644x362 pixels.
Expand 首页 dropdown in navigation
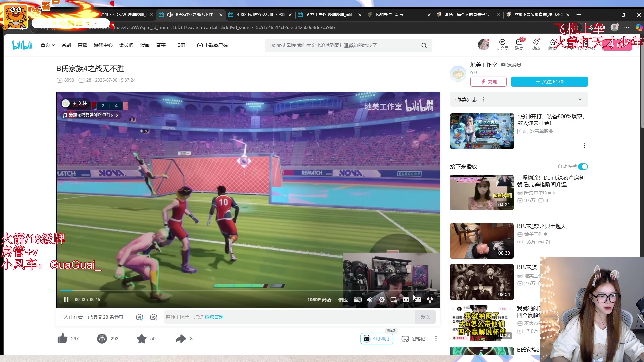point(48,45)
